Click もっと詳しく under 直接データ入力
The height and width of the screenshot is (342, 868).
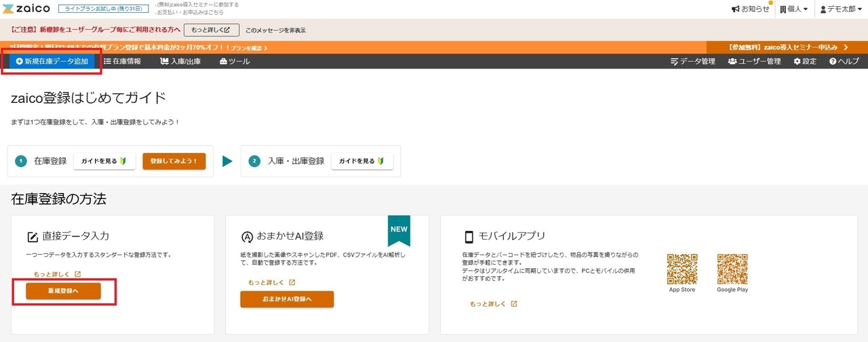[57, 274]
